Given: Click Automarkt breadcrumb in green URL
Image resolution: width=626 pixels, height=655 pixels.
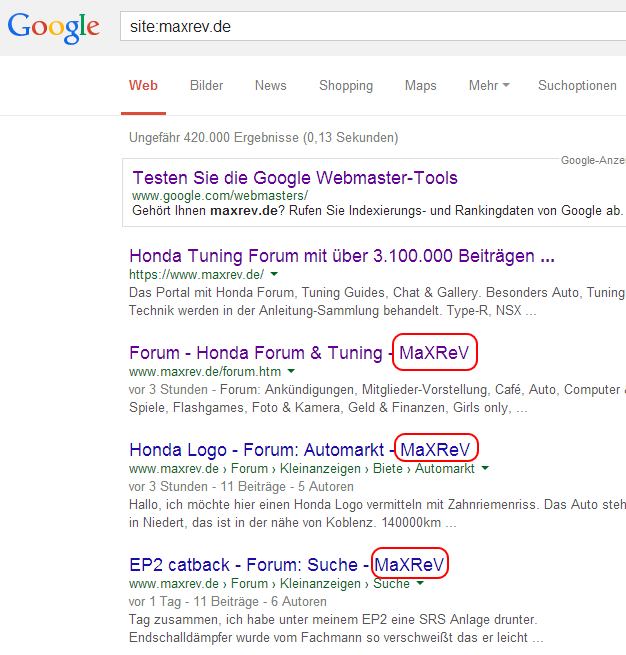Looking at the screenshot, I should 444,469.
